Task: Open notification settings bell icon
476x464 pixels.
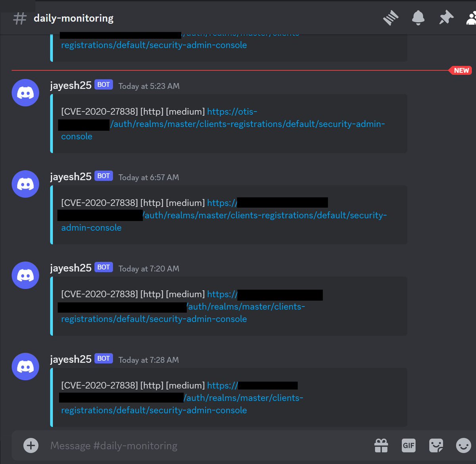Action: (418, 18)
